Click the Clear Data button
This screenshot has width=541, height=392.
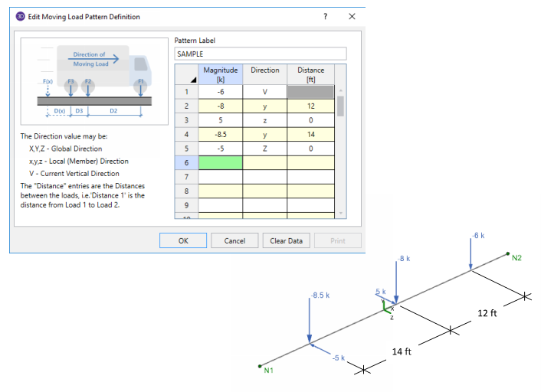pyautogui.click(x=287, y=240)
